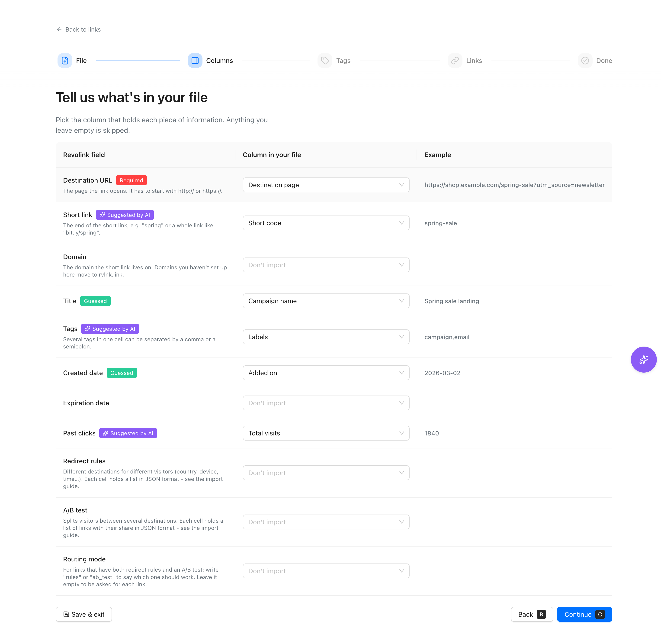Click the Columns step icon

(x=195, y=61)
